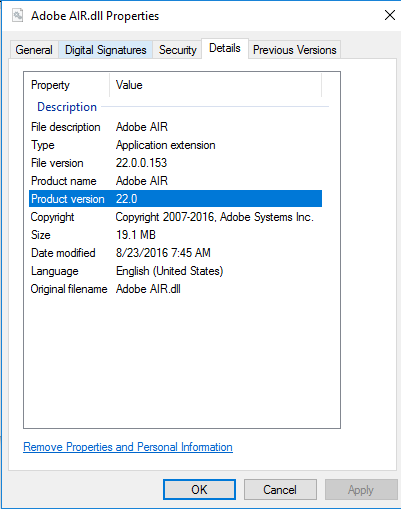Select the Date modified label
401x509 pixels.
(63, 253)
